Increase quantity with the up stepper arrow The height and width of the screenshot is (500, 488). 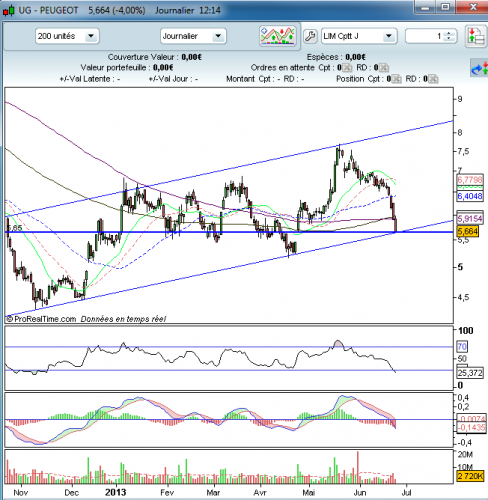[449, 33]
